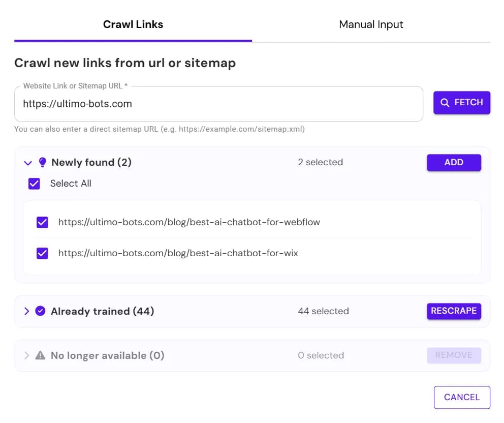Viewport: 504px width, 423px height.
Task: Click the lightbulb icon beside Newly found
Action: (x=43, y=163)
